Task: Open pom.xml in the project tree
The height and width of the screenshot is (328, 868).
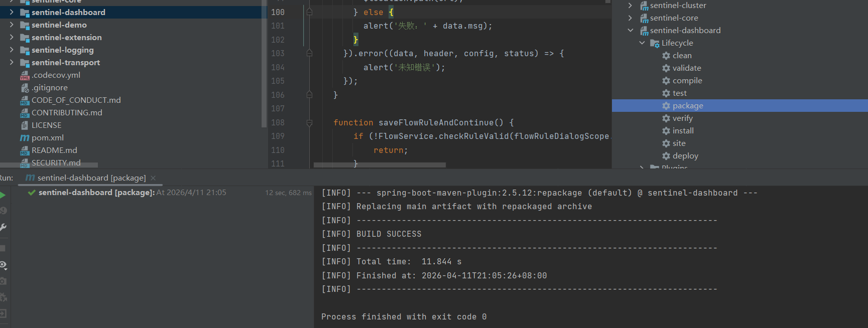Action: [48, 138]
